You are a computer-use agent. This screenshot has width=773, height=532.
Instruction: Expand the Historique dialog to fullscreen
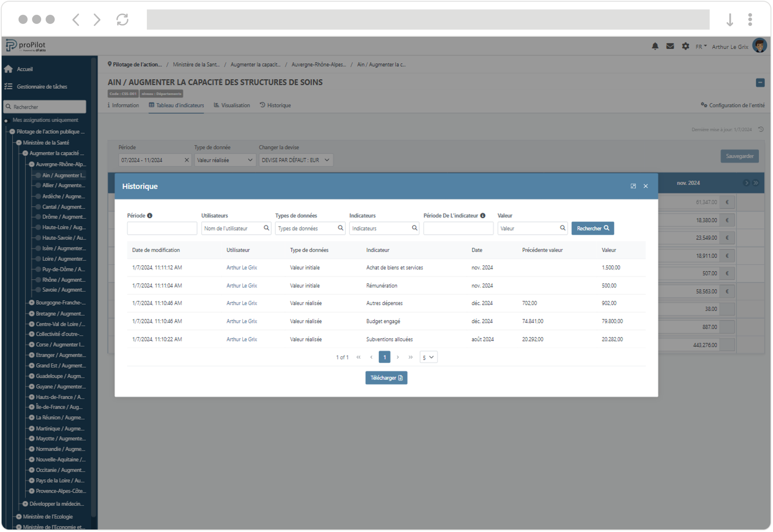[x=633, y=186]
